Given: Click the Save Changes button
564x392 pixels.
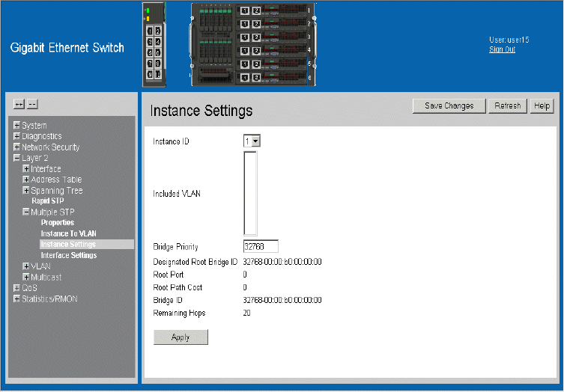Looking at the screenshot, I should click(449, 106).
